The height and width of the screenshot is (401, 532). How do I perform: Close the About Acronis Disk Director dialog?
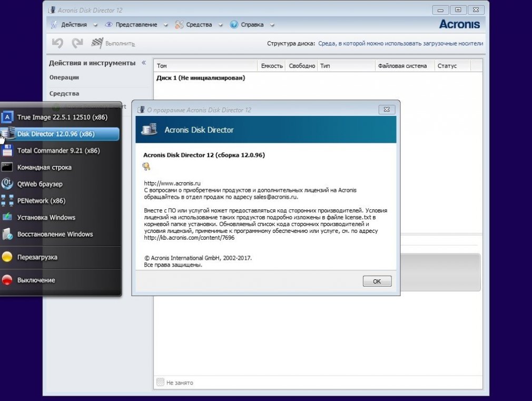tap(387, 109)
